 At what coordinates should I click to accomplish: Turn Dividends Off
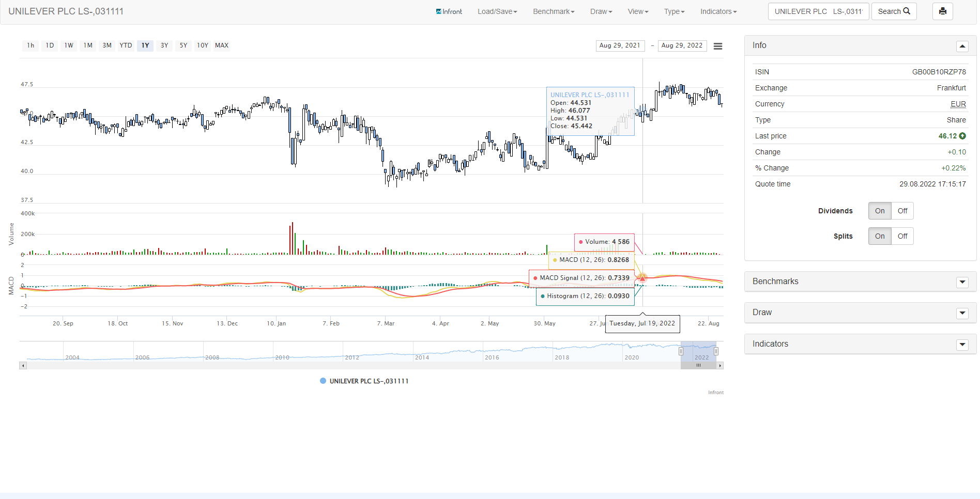pos(902,211)
